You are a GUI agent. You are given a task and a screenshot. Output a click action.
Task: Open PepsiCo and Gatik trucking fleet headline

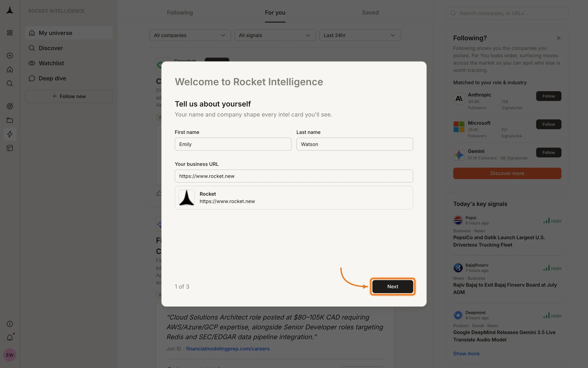point(499,241)
